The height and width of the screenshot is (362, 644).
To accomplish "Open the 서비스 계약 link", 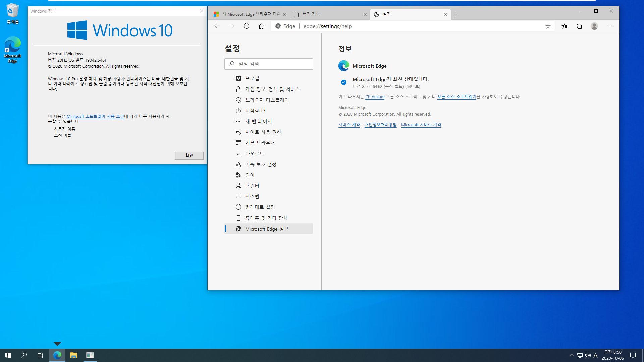I will [349, 125].
